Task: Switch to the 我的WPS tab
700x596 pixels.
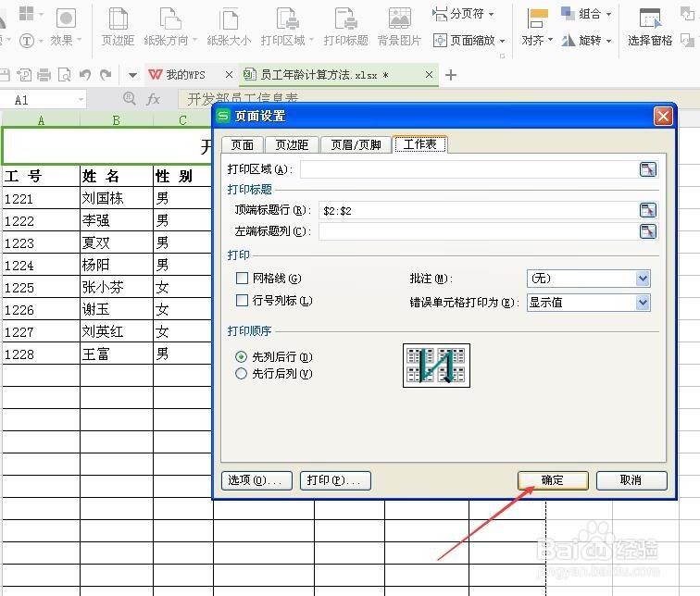Action: point(185,74)
